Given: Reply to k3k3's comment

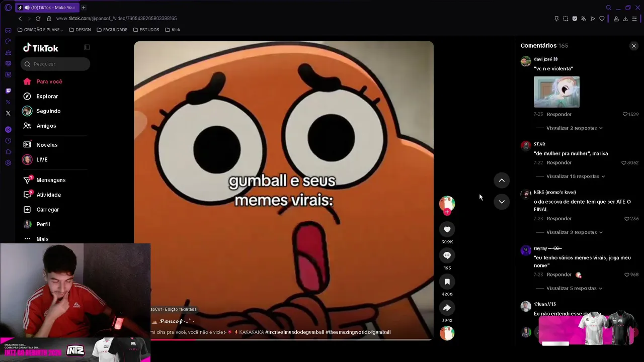Looking at the screenshot, I should point(559,219).
